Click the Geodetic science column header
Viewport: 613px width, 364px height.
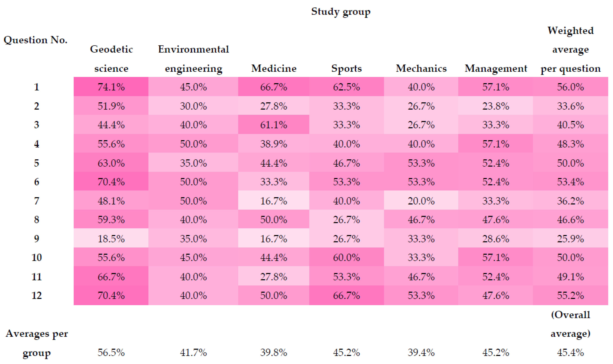point(111,59)
